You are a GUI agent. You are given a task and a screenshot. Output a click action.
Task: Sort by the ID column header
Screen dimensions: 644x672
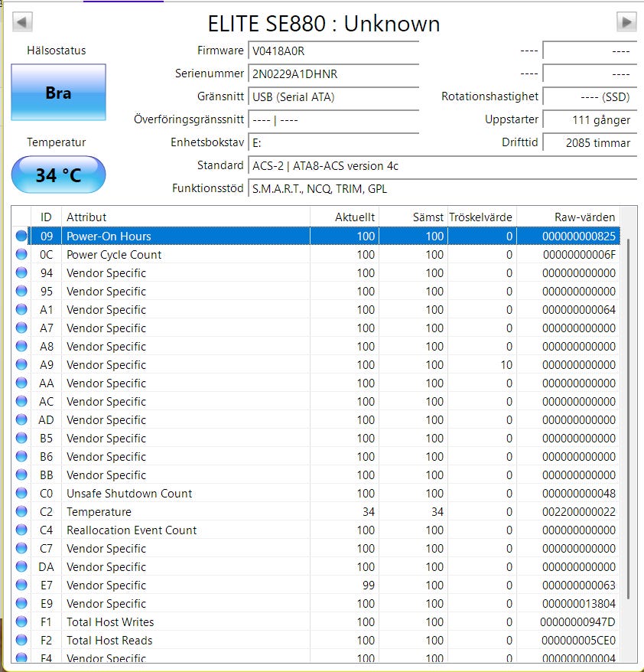pos(46,217)
